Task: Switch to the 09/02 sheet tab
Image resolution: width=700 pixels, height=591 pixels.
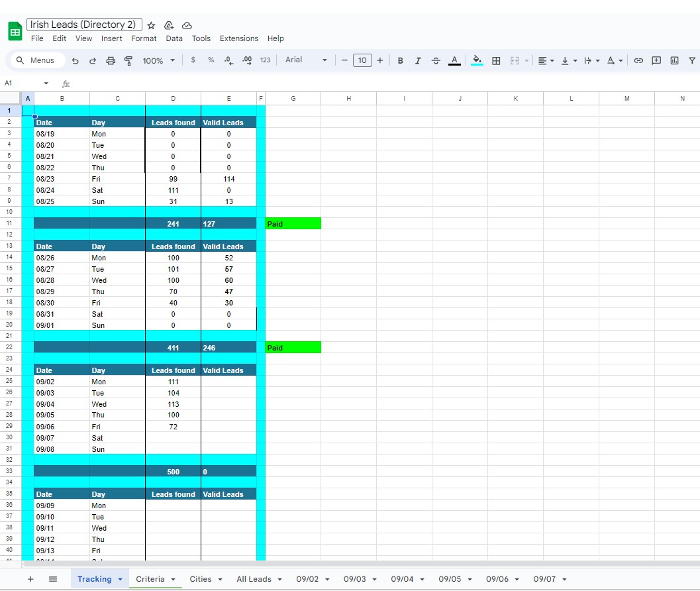Action: pos(307,579)
